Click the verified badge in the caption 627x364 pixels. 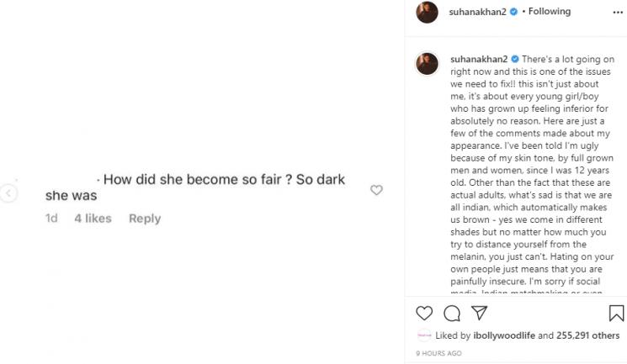(513, 61)
